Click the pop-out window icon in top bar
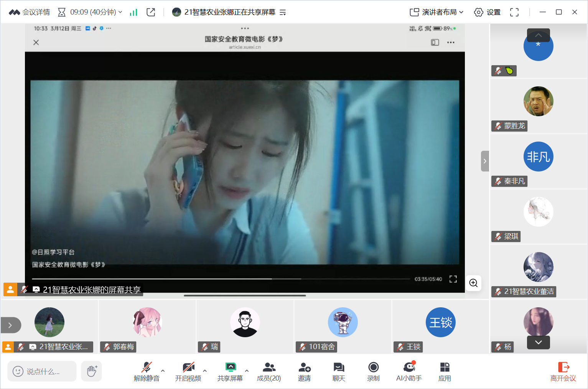588x389 pixels. click(x=151, y=12)
